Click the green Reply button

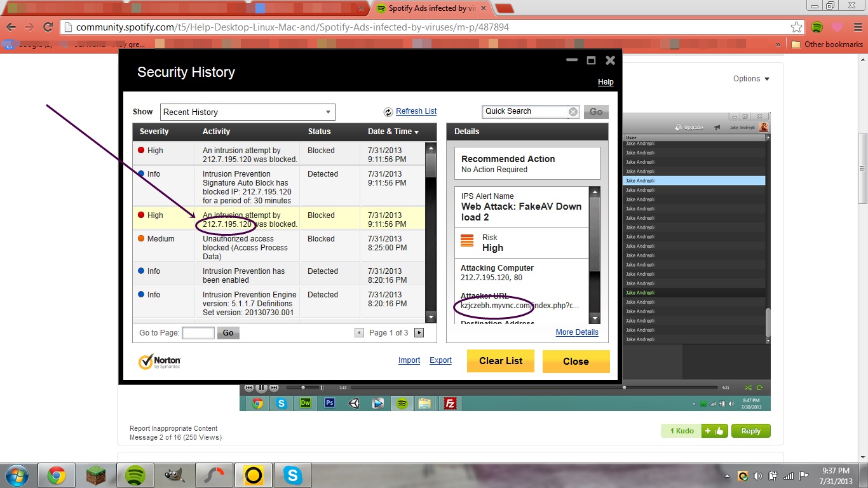[750, 431]
